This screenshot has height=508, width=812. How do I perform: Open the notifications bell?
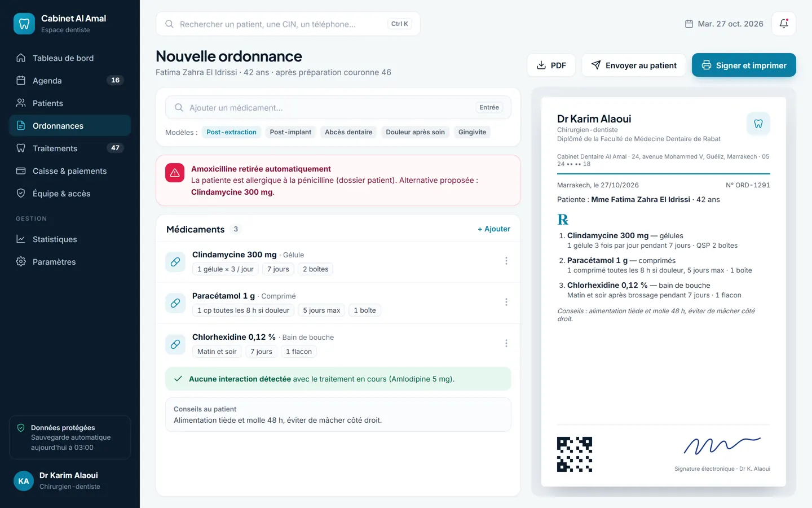pos(784,24)
